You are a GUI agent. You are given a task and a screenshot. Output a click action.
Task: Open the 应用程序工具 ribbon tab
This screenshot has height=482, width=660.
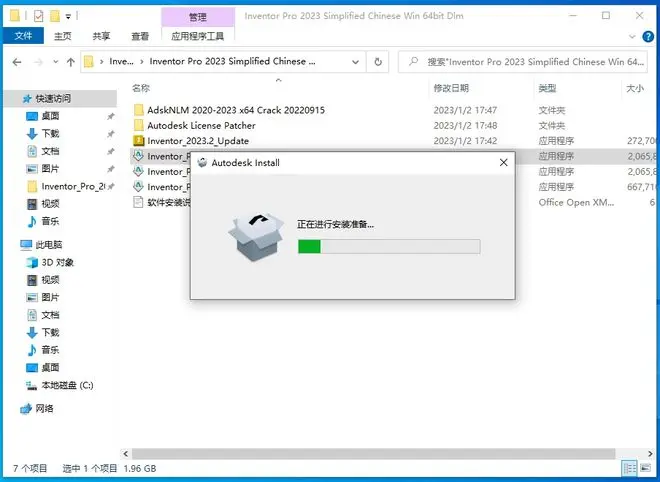click(197, 36)
